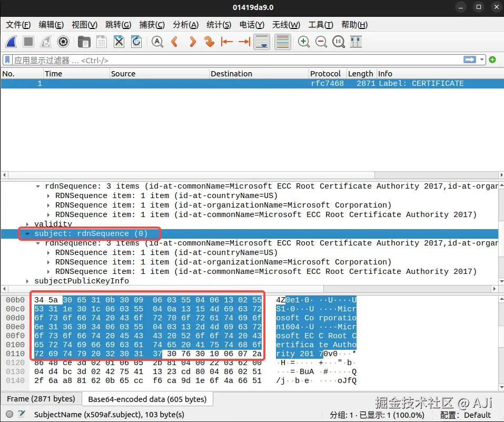
Task: Click the find packet magnifier icon
Action: [x=157, y=42]
